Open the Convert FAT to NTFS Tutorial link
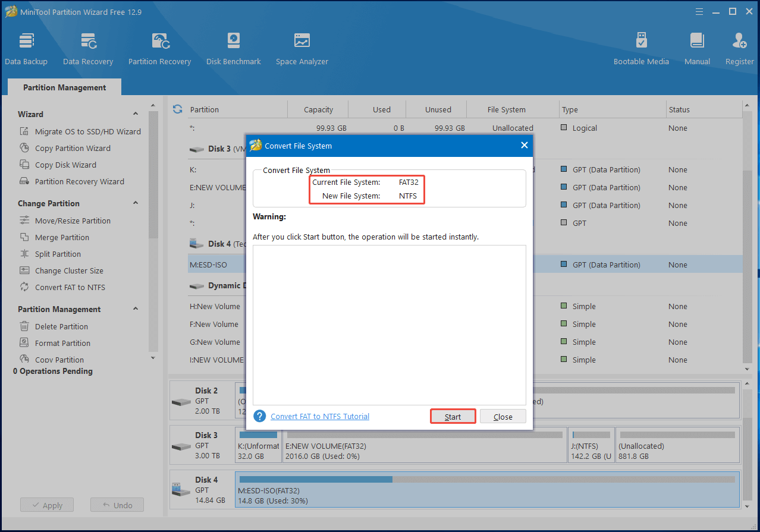 (320, 416)
